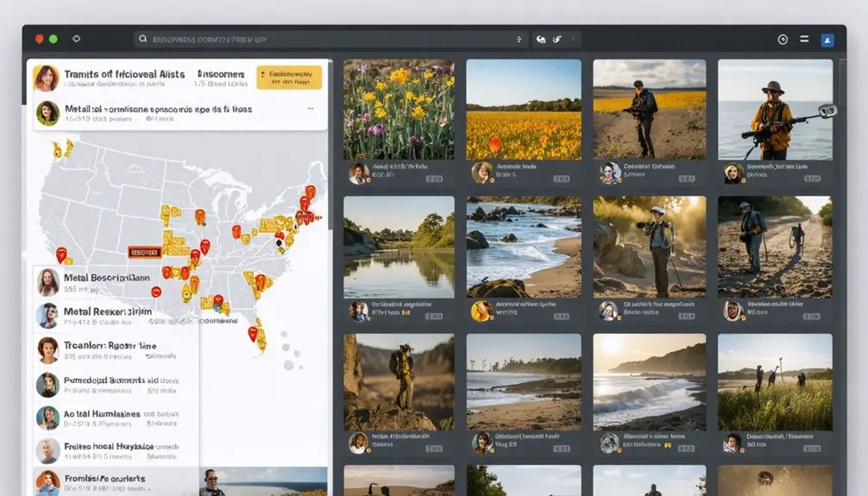Open the man standing before a yellow field photo

coord(650,110)
